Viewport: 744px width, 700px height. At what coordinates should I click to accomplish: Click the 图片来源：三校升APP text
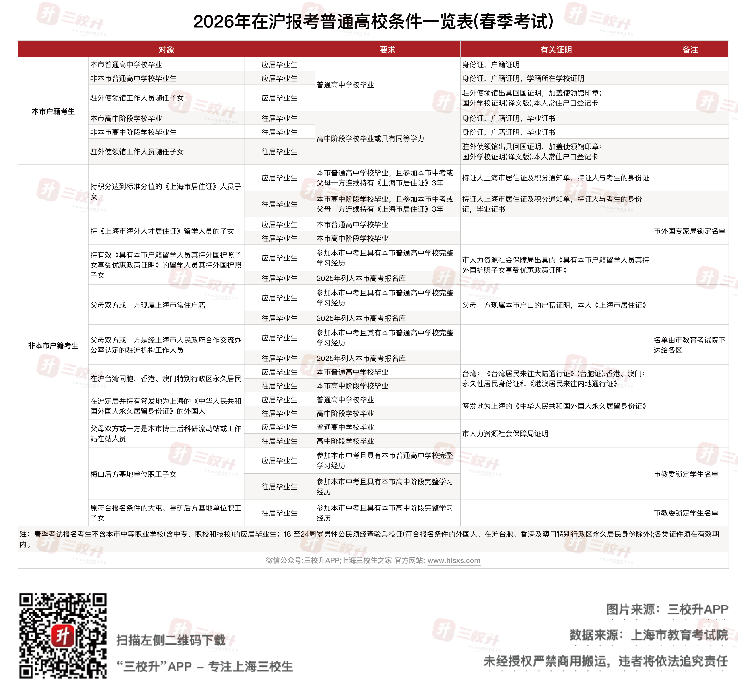click(667, 609)
